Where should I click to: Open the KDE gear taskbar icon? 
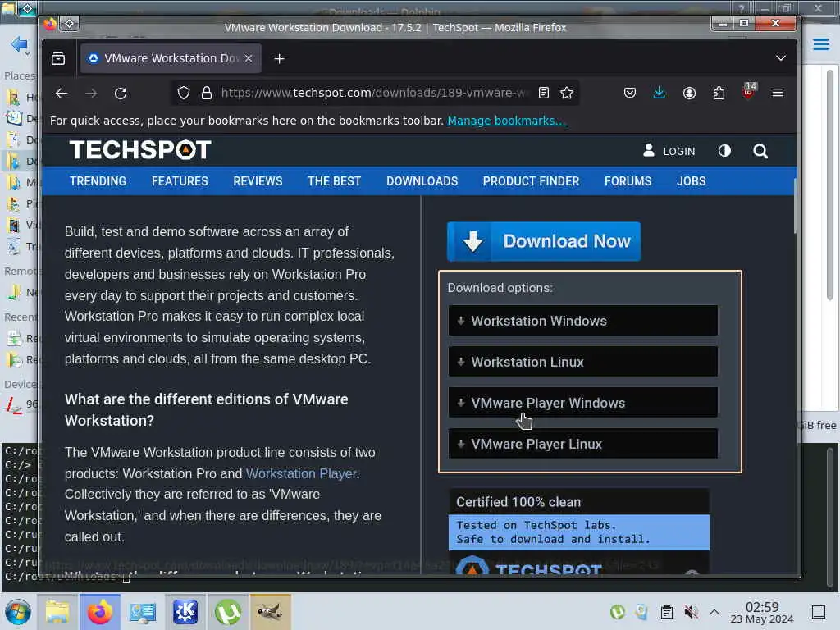tap(185, 612)
